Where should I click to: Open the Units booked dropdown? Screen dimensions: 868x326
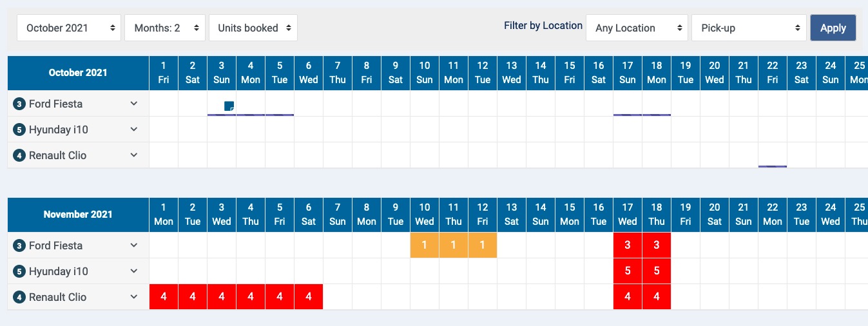pos(253,28)
